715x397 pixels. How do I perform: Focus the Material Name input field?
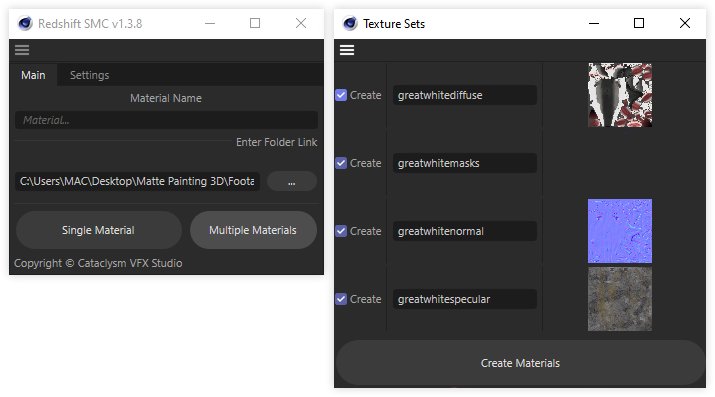[x=166, y=120]
